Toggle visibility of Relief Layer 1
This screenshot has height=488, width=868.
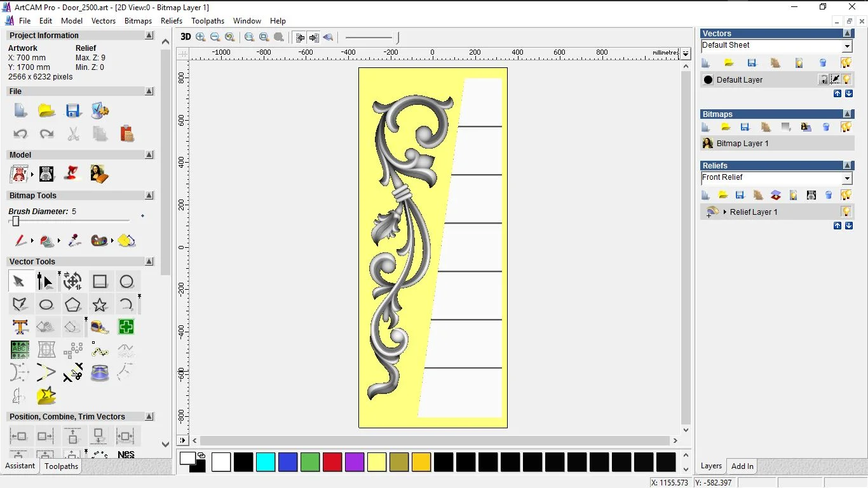(x=846, y=212)
